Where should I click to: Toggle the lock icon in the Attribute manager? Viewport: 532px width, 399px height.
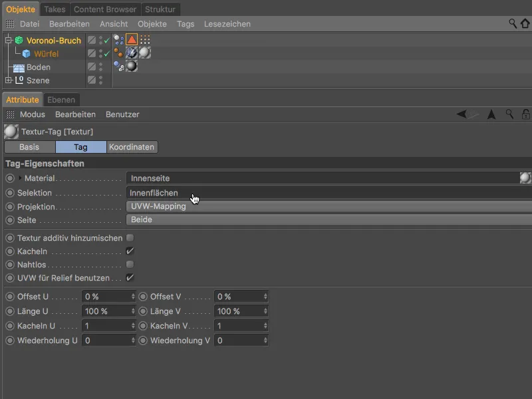[x=525, y=114]
